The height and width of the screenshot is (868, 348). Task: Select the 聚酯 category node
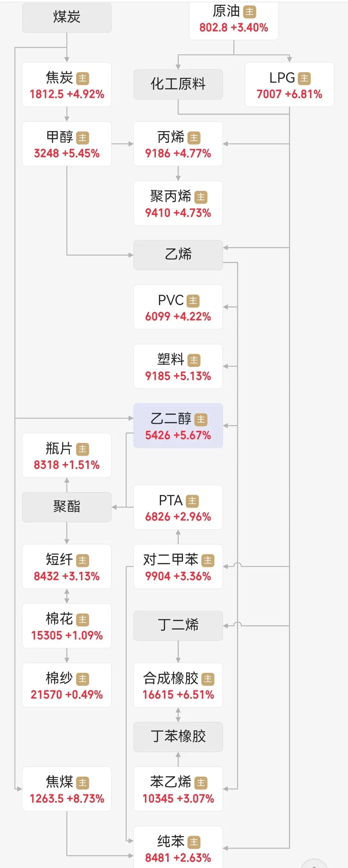(67, 507)
